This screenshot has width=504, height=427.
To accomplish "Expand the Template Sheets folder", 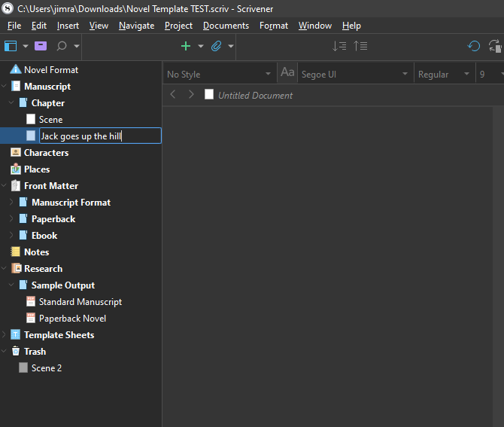I will [x=4, y=334].
